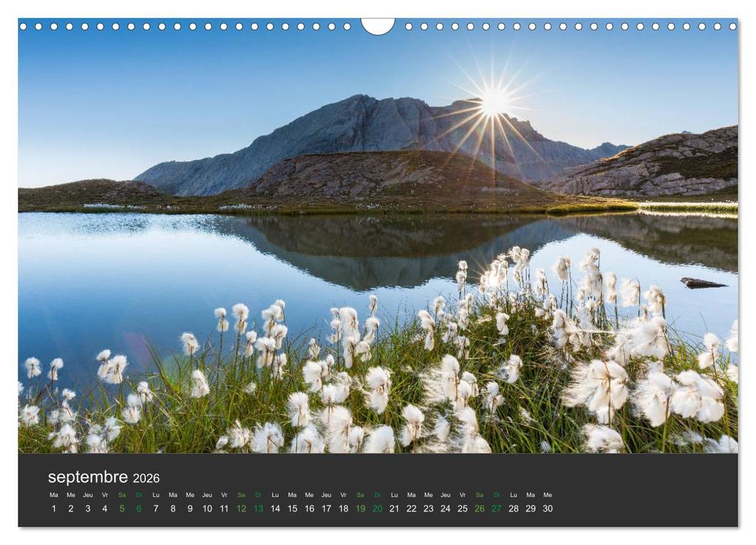Click date 23 in the strip
Image resolution: width=756 pixels, height=545 pixels.
(x=428, y=509)
